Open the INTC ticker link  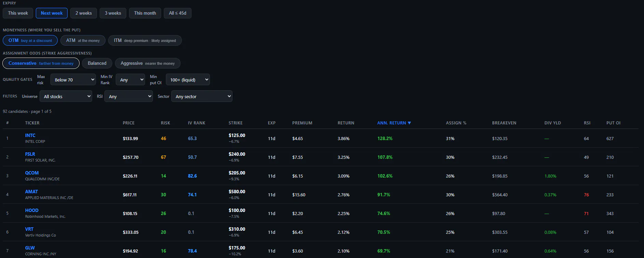click(30, 135)
